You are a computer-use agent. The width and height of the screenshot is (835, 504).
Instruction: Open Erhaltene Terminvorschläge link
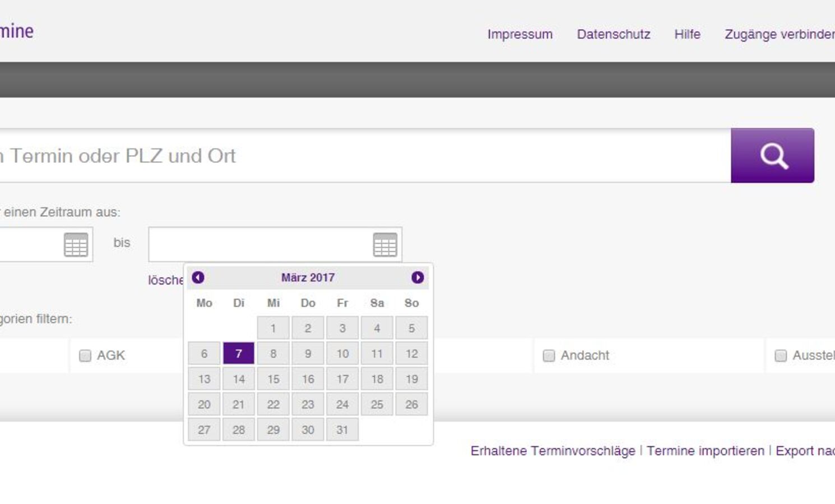point(553,451)
